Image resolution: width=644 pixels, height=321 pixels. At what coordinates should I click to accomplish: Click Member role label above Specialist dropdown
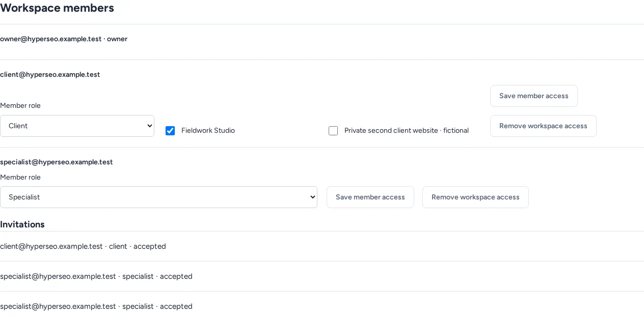coord(20,177)
